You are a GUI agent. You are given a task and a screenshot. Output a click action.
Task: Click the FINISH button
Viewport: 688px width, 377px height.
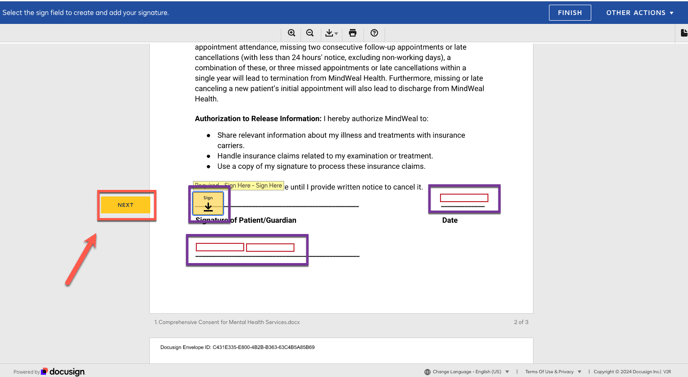tap(570, 13)
